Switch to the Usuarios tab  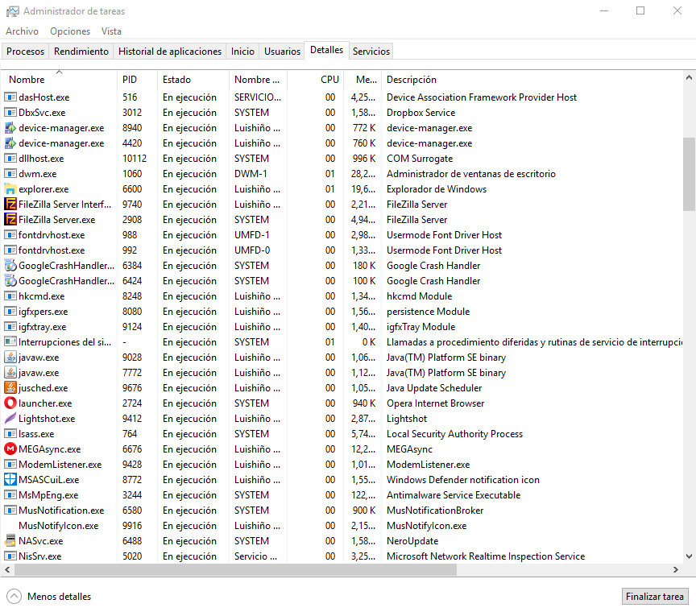[282, 52]
